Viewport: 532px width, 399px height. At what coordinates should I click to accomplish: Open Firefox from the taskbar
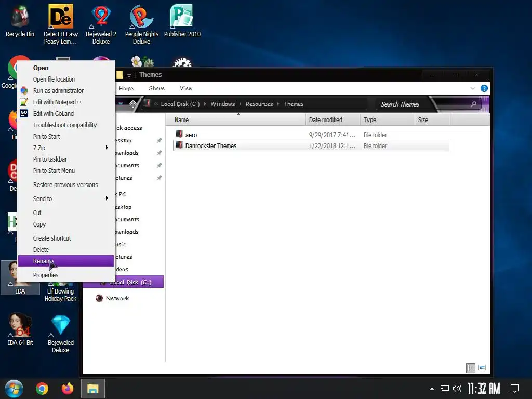tap(68, 389)
